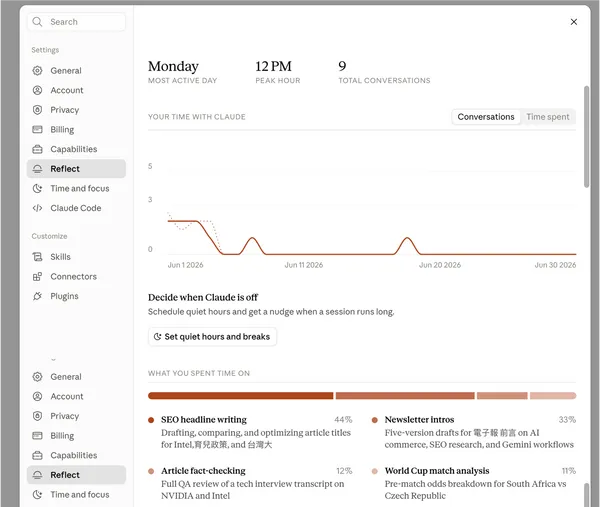600x507 pixels.
Task: Click the Account icon in the bottom repeated list
Action: coord(37,396)
